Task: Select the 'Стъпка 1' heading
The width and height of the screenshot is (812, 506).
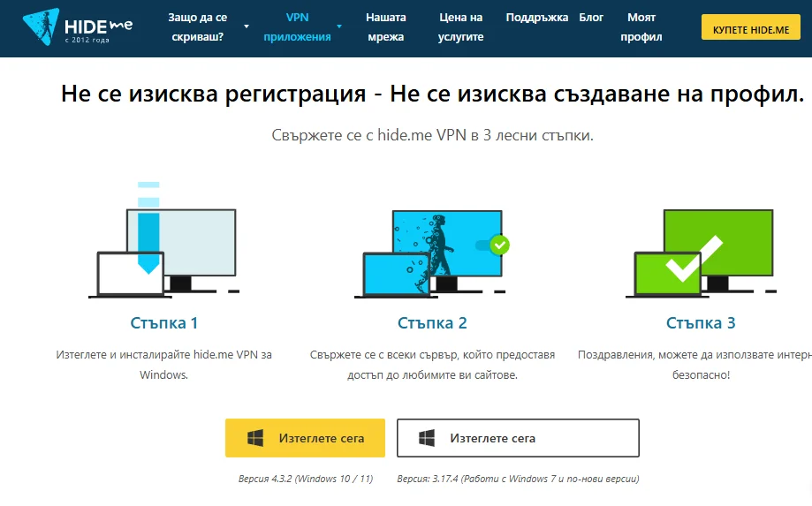Action: coord(163,323)
